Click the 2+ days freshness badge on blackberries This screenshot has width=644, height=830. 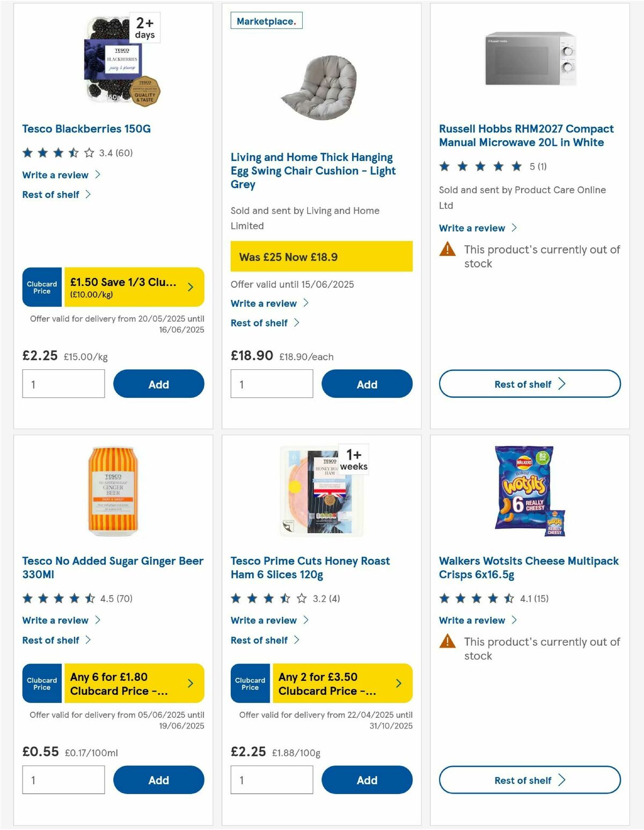145,26
